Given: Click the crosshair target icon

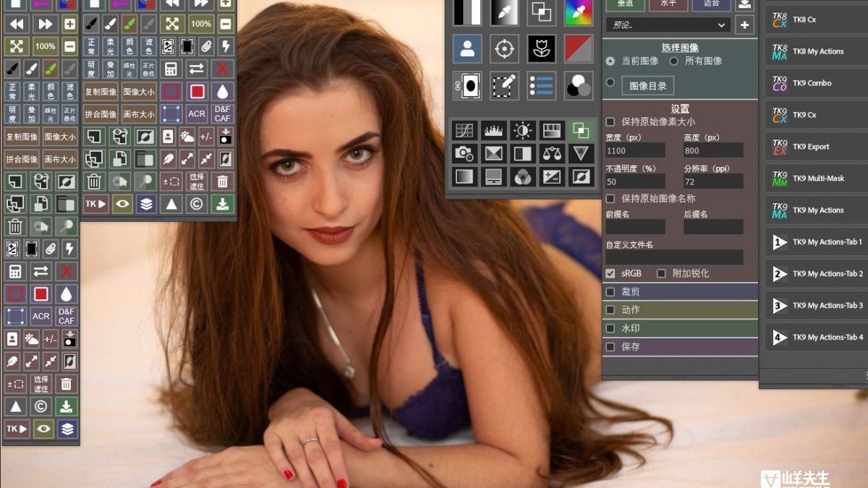Looking at the screenshot, I should 504,49.
